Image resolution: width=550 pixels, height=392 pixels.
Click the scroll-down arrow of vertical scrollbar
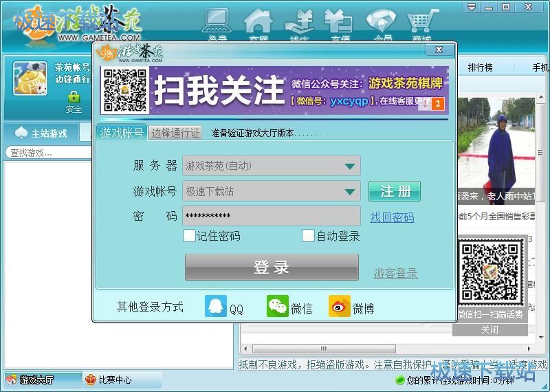(x=541, y=337)
